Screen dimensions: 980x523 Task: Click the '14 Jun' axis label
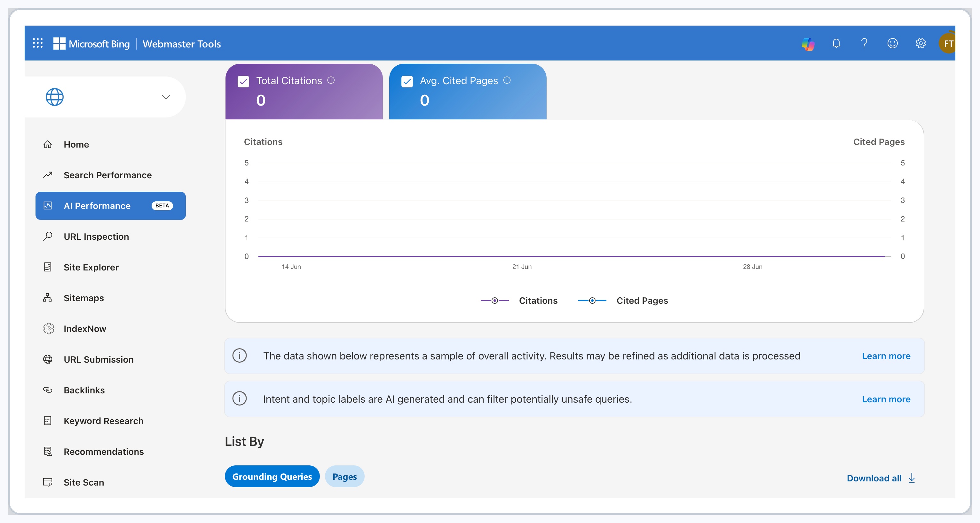(291, 266)
